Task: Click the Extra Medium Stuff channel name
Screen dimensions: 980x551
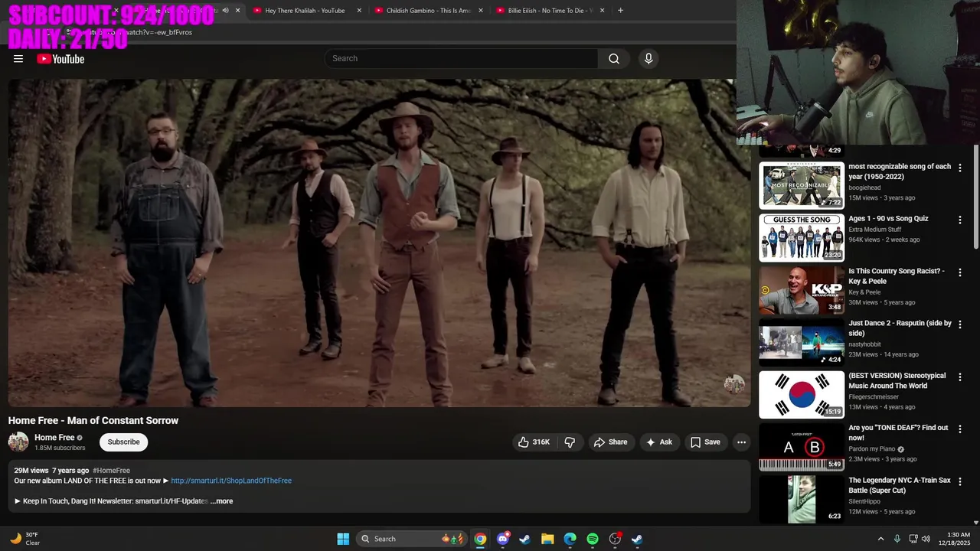Action: (x=875, y=230)
